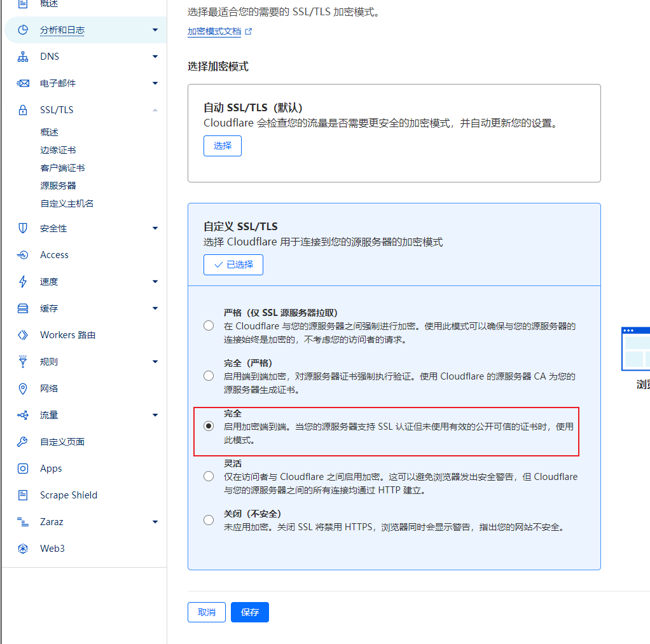650x644 pixels.
Task: Open the 加密模式文档 link
Action: coord(214,32)
